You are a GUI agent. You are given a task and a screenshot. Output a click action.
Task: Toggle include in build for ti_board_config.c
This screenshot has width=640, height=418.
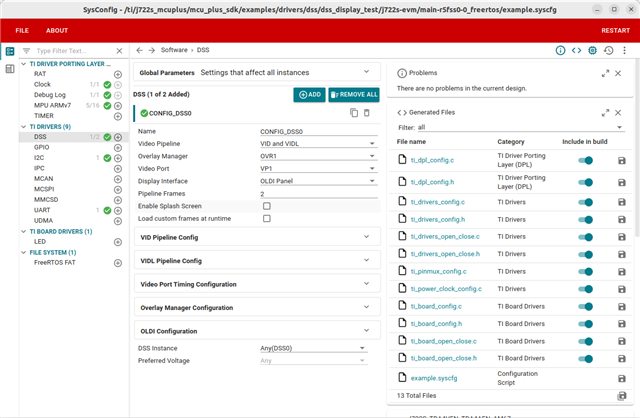click(x=586, y=307)
